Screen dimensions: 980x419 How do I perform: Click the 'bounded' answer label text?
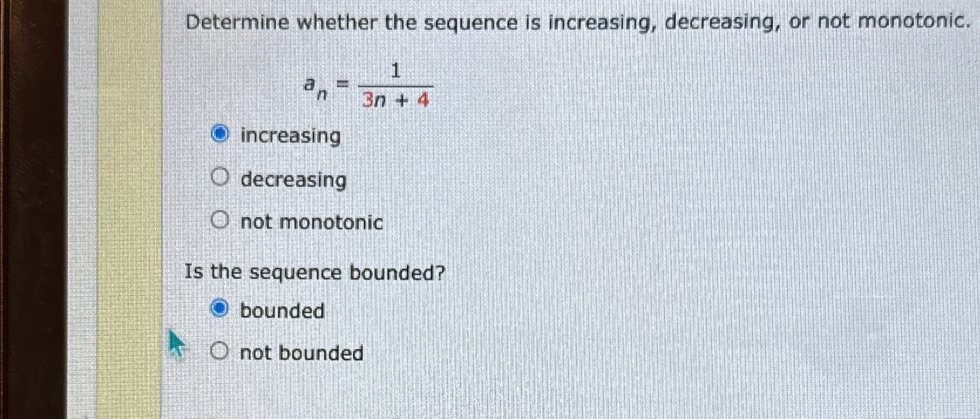tap(282, 310)
